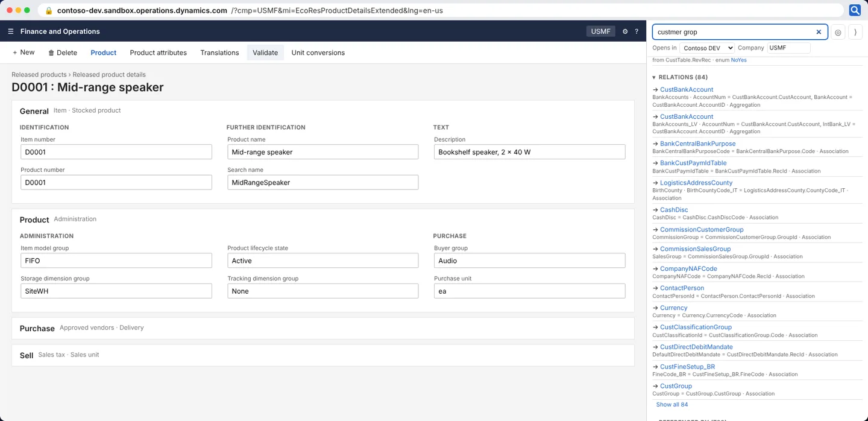Collapse the Product Administration fast tab
The height and width of the screenshot is (421, 868).
pos(323,220)
